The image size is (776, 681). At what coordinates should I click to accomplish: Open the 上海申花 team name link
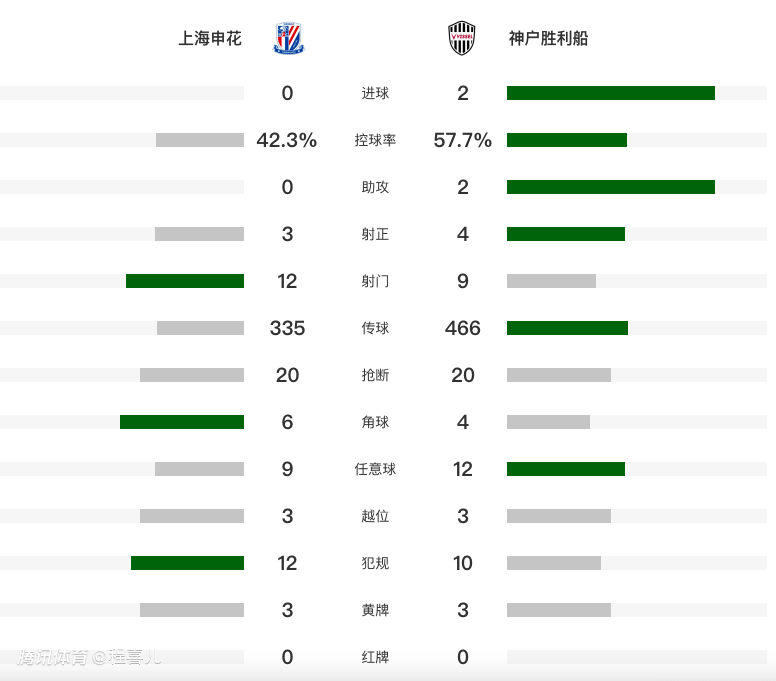(x=210, y=39)
